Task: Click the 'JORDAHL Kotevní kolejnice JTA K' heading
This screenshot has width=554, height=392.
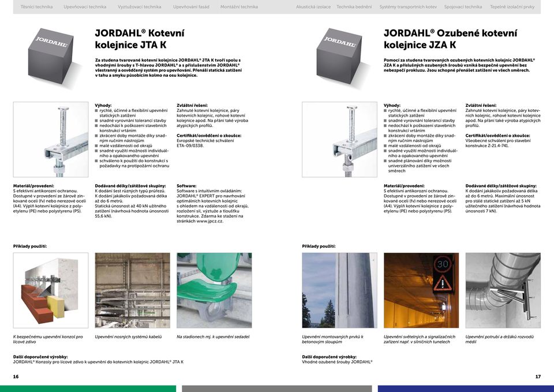Action: [140, 39]
